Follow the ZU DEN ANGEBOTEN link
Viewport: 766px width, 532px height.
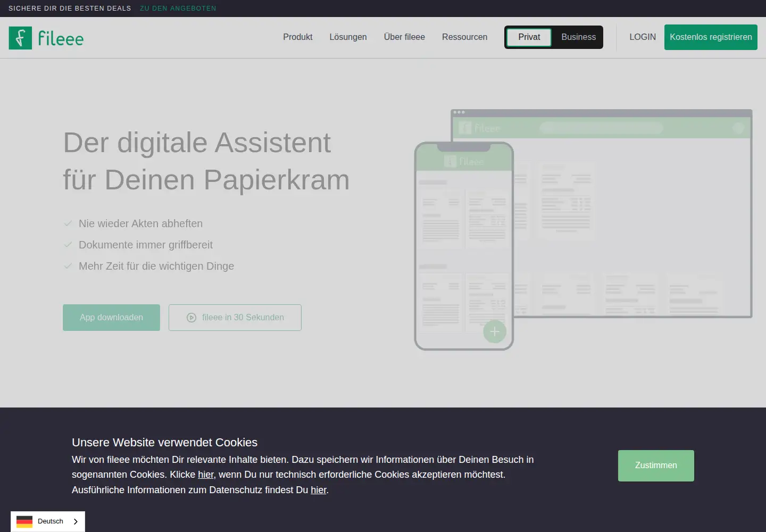[x=178, y=9]
